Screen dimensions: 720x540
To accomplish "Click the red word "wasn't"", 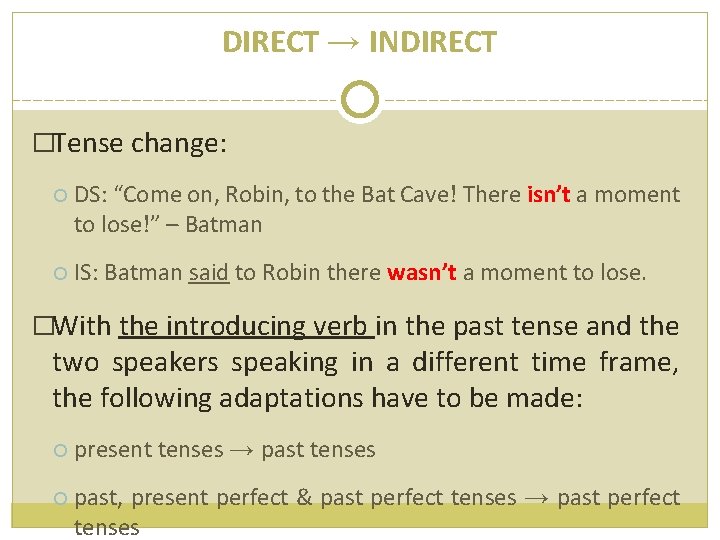I will [421, 272].
